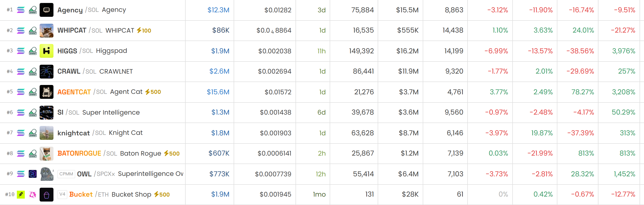Click the lightning boost icon beside WHIPCAT name
Image resolution: width=644 pixels, height=205 pixels.
tap(139, 30)
